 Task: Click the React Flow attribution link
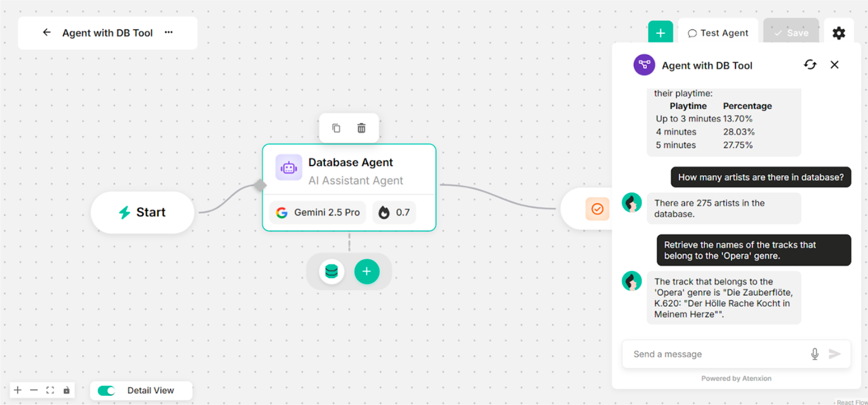[852, 402]
